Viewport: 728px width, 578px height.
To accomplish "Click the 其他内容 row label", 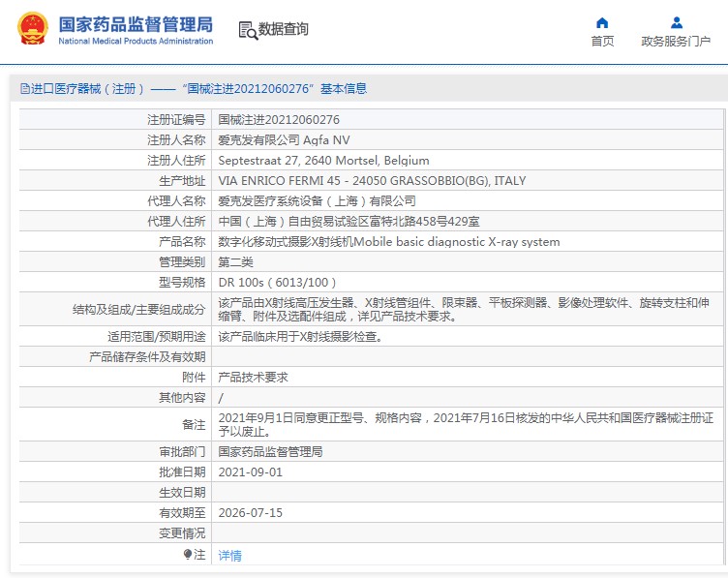I will (182, 397).
